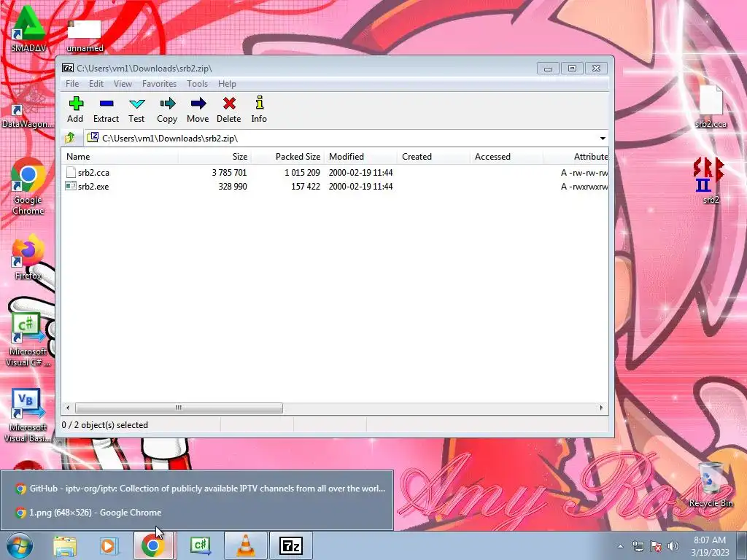
Task: Open the Recycle Bin
Action: point(711,485)
